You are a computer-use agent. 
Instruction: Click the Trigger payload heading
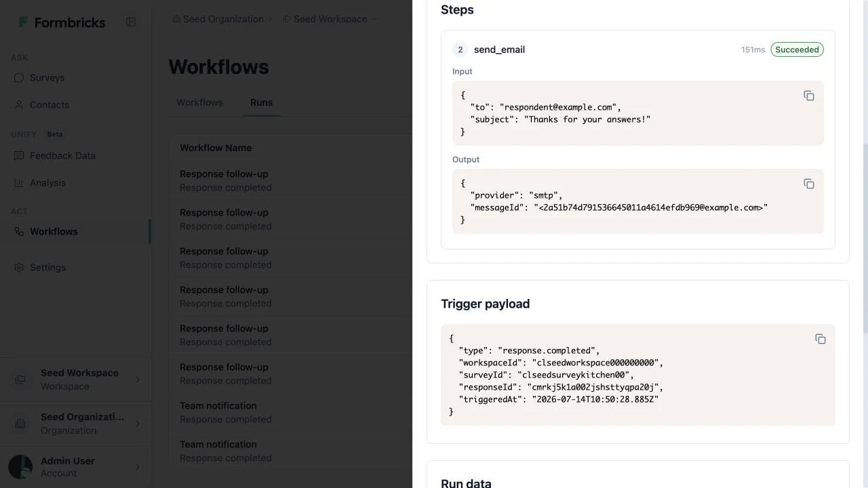(x=485, y=304)
